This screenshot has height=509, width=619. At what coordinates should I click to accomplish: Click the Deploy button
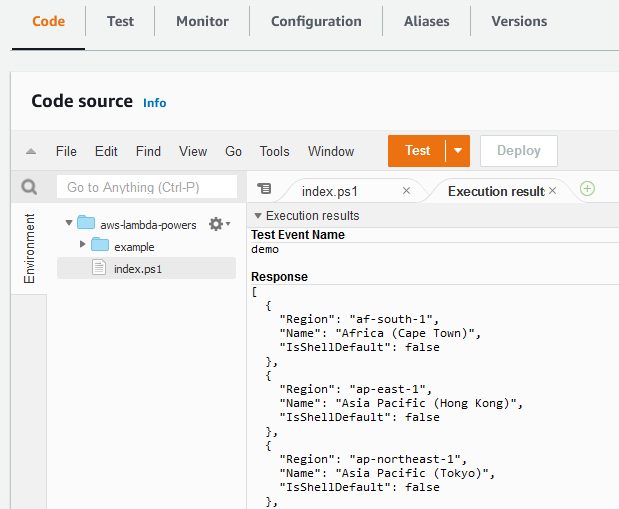519,151
